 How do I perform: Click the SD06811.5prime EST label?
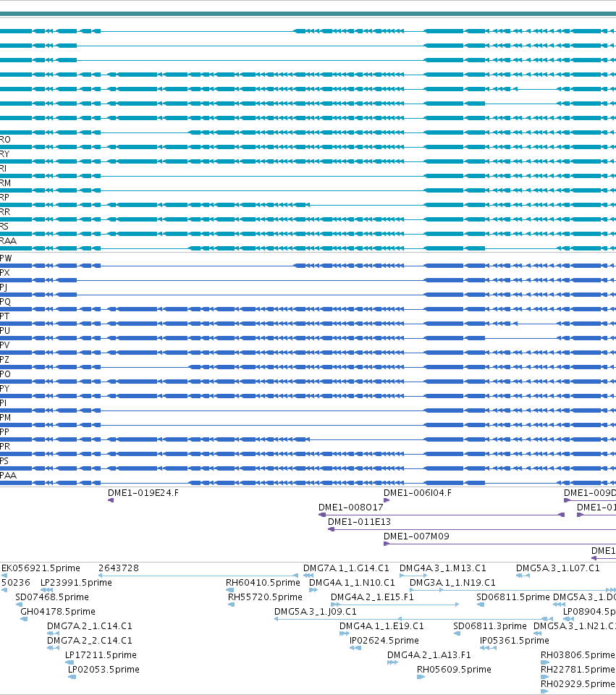pos(512,597)
